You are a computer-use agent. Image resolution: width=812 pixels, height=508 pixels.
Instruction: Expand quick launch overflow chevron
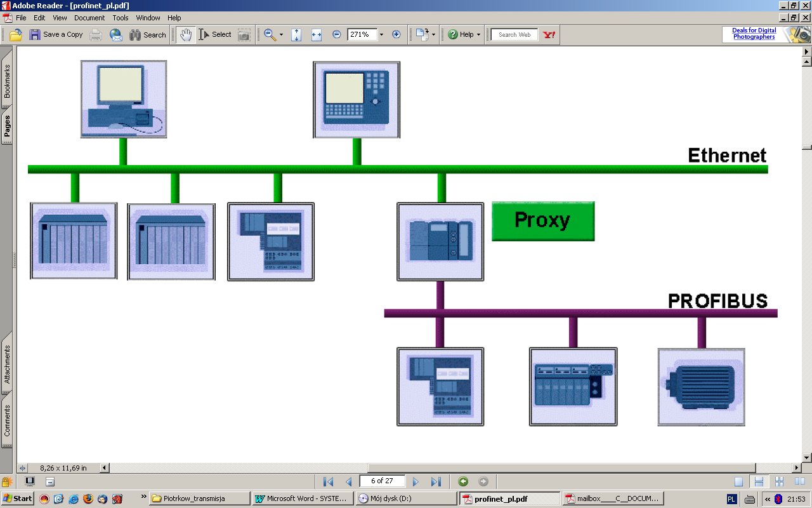click(143, 497)
